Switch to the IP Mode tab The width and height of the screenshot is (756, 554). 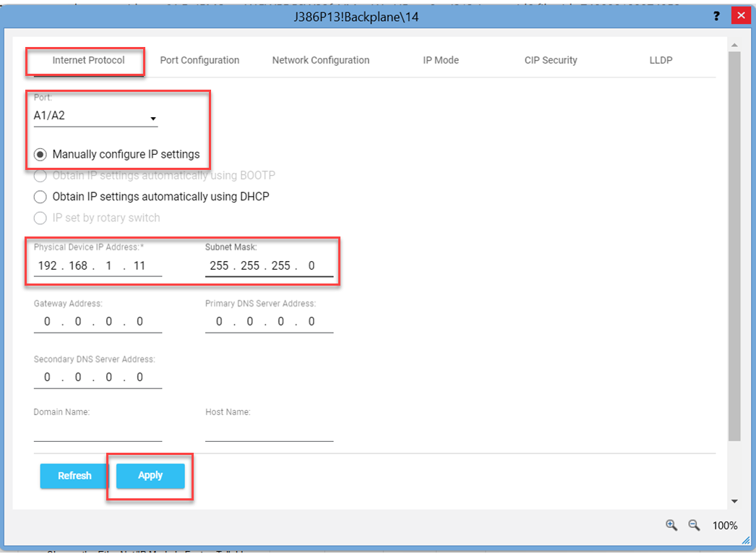click(441, 60)
